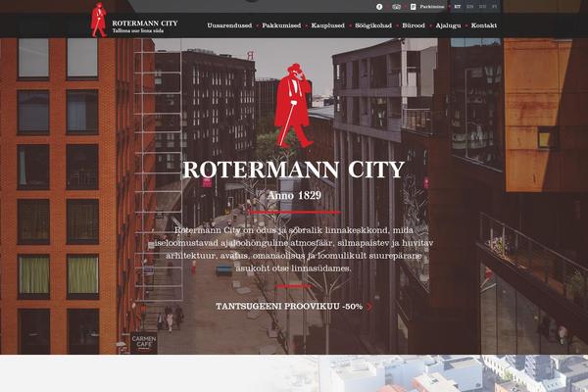Open the TripAdvisor owl icon link
The image size is (588, 392).
point(396,7)
